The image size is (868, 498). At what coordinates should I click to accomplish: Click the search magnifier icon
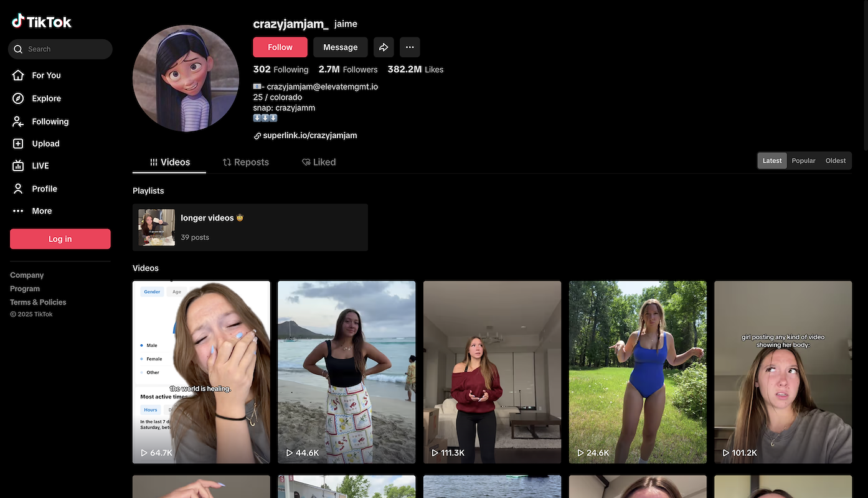(x=19, y=49)
